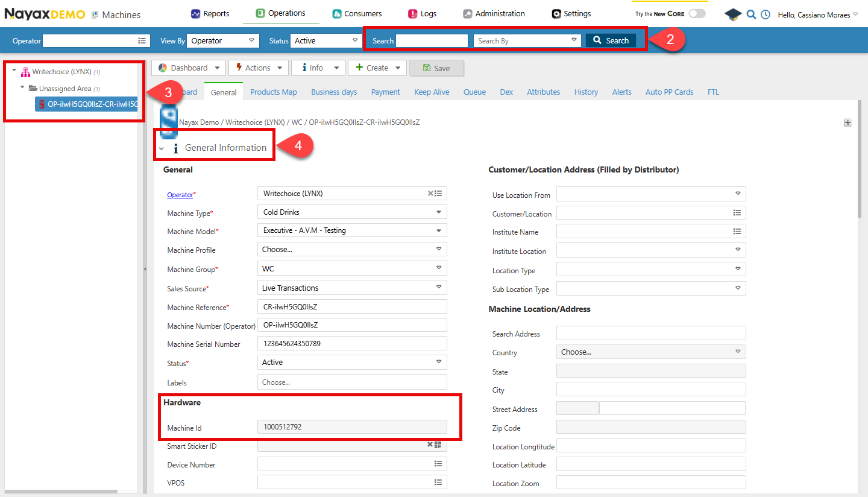Viewport: 868px width, 497px height.
Task: Switch to the Auto PP Cards tab
Action: (669, 92)
